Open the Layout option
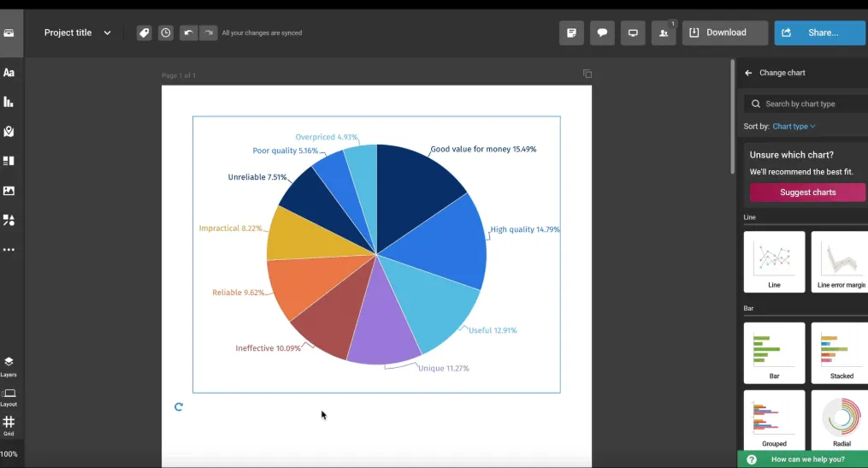868x468 pixels. (x=9, y=397)
